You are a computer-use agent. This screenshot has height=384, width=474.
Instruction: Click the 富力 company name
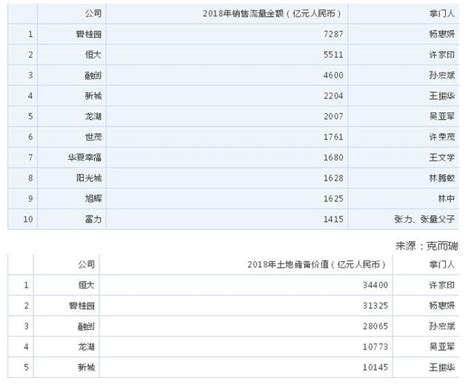(x=93, y=219)
